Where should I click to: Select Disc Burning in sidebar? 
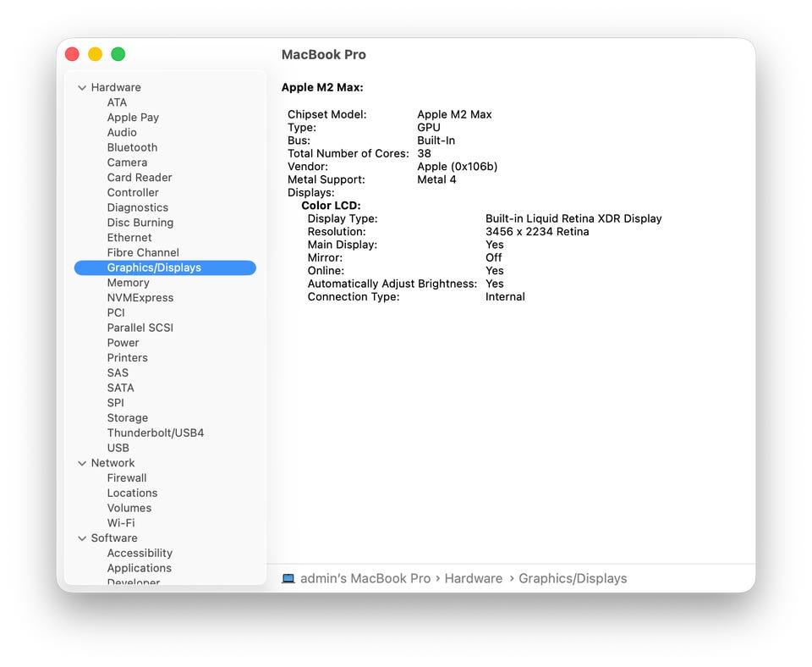click(140, 223)
